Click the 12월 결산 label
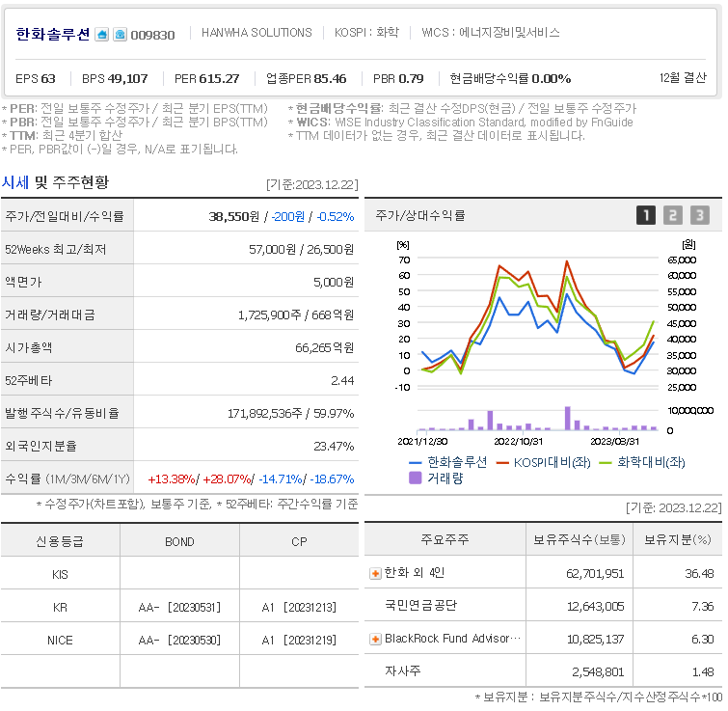The image size is (728, 711). click(x=683, y=77)
